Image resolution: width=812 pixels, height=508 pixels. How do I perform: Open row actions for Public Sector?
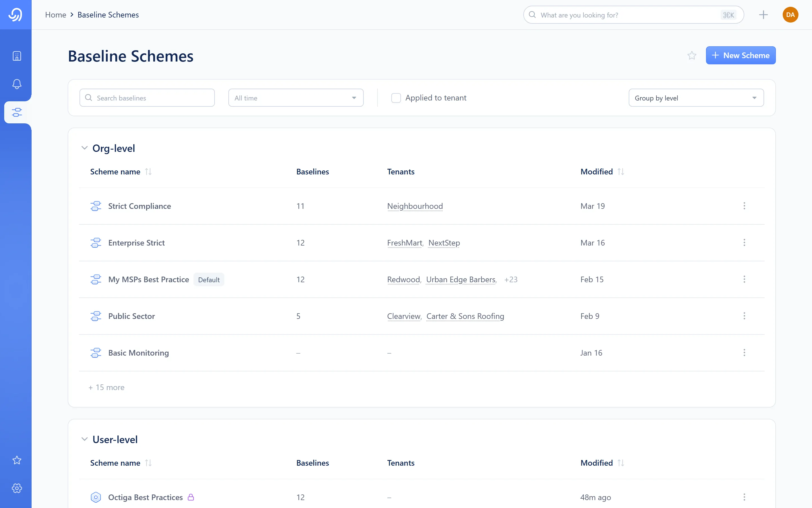[744, 316]
